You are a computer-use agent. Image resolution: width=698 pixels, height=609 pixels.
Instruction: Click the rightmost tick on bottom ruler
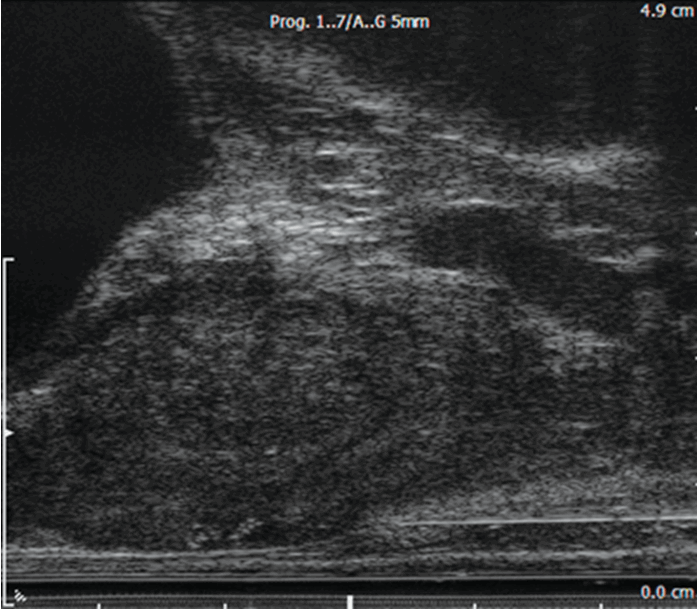click(598, 605)
